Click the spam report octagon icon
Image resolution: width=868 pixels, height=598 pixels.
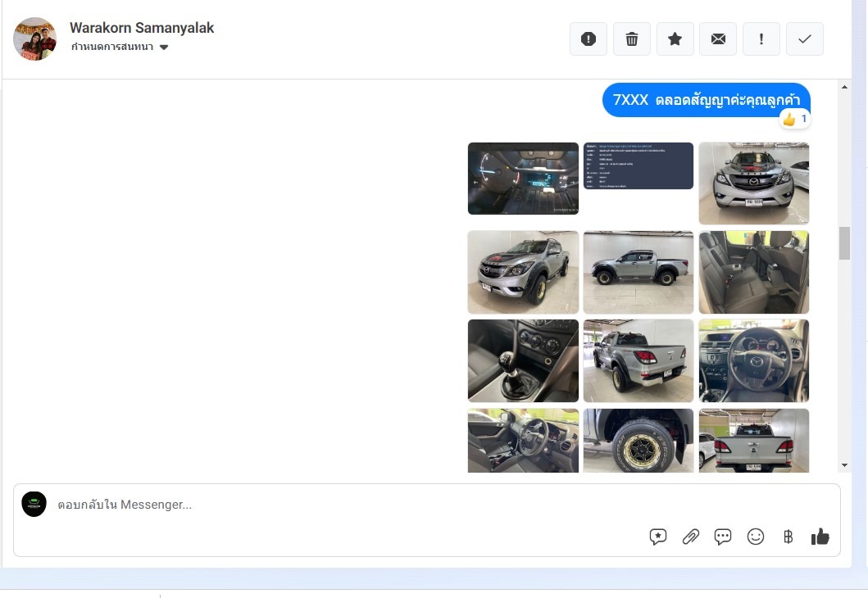tap(589, 39)
